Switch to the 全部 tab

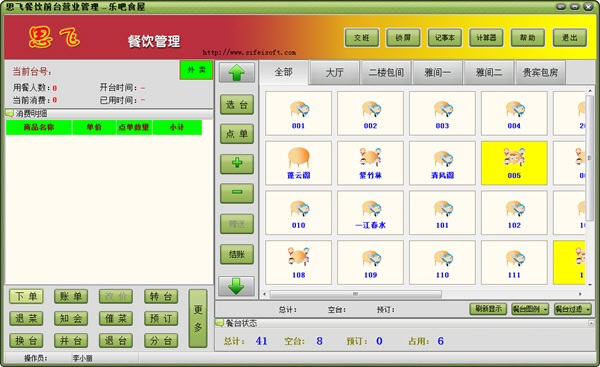pyautogui.click(x=284, y=72)
